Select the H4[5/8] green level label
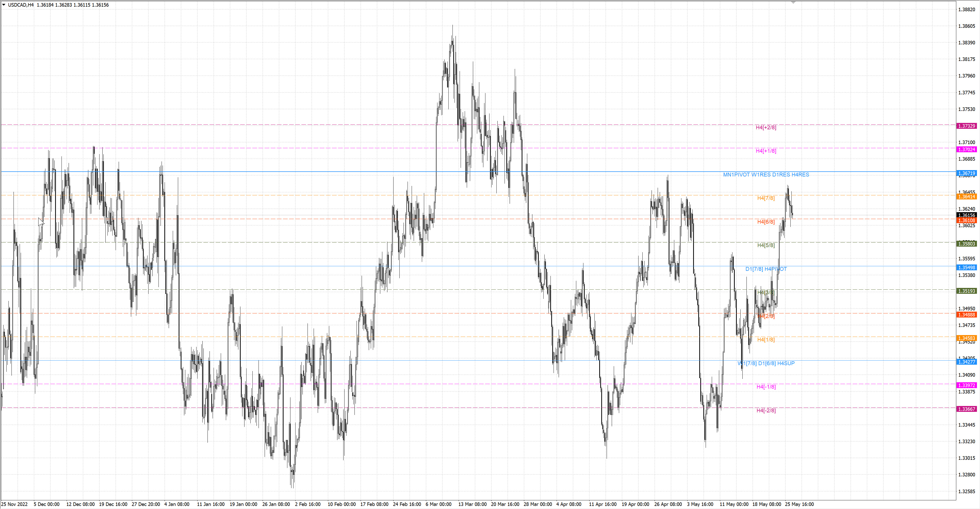Viewport: 980px width, 509px height. (x=766, y=245)
